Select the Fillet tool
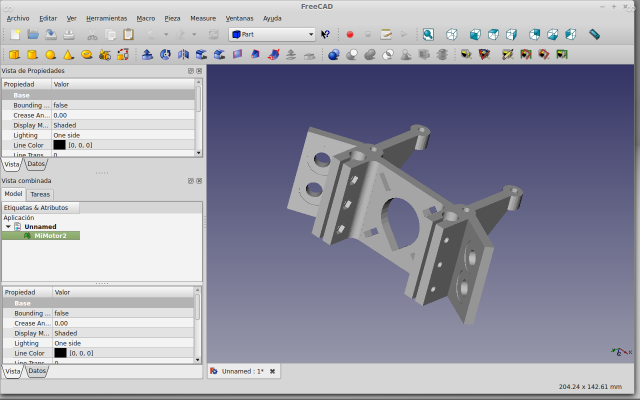Screen dimensions: 640x400 (201, 55)
